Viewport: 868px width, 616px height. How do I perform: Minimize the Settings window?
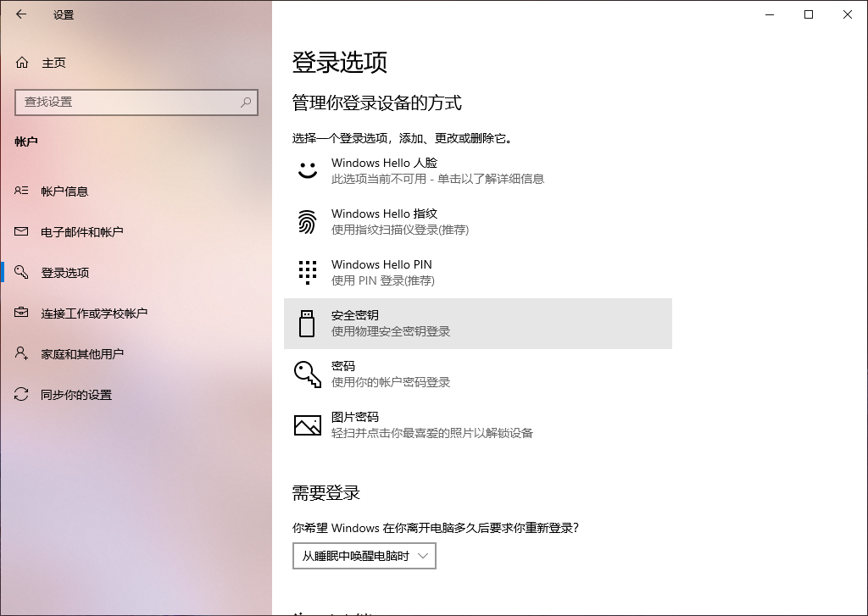click(x=770, y=14)
